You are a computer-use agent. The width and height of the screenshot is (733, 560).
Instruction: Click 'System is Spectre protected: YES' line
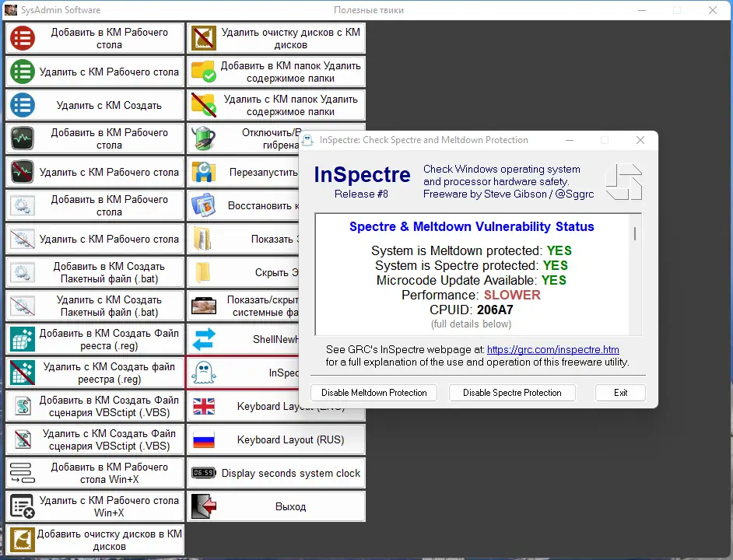click(472, 265)
